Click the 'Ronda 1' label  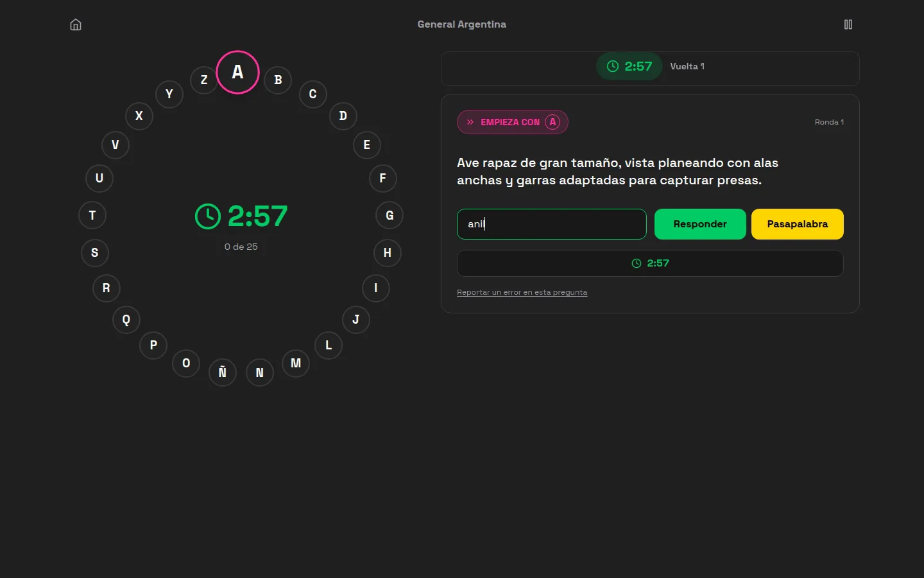coord(829,122)
